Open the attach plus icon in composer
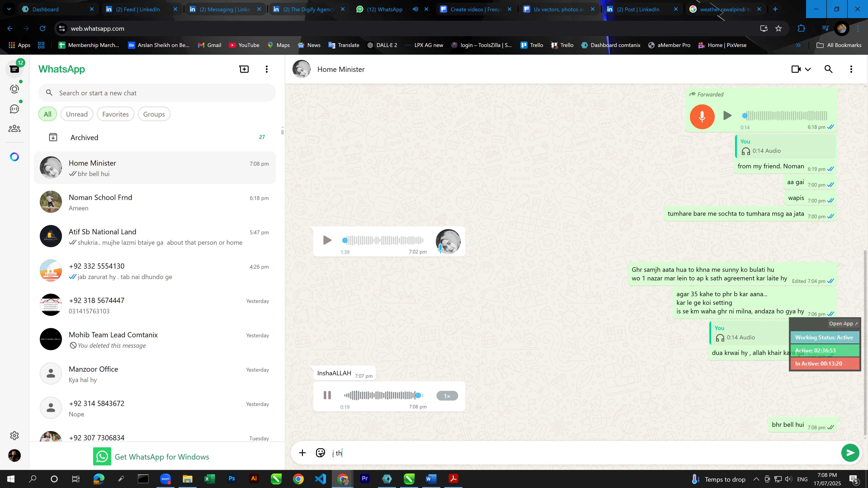Screen dimensions: 868x488 [x=302, y=453]
